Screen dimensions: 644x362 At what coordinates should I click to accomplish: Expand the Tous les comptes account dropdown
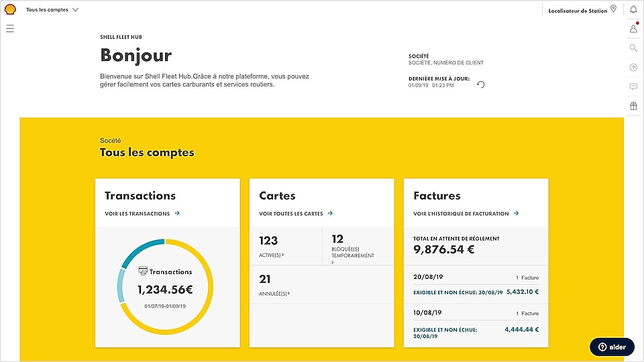tap(52, 9)
